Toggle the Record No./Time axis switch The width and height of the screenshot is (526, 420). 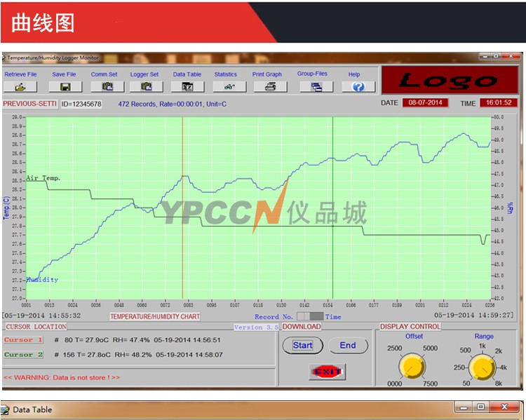point(310,316)
